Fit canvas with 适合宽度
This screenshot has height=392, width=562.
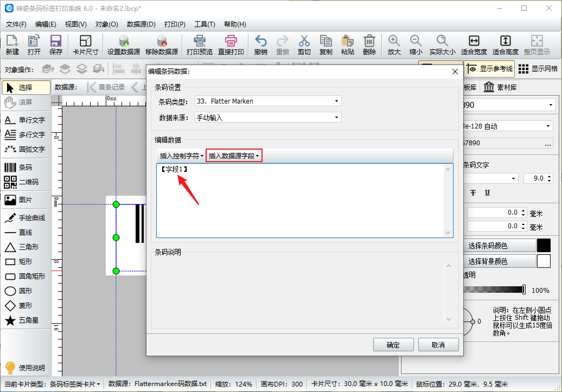pyautogui.click(x=474, y=45)
